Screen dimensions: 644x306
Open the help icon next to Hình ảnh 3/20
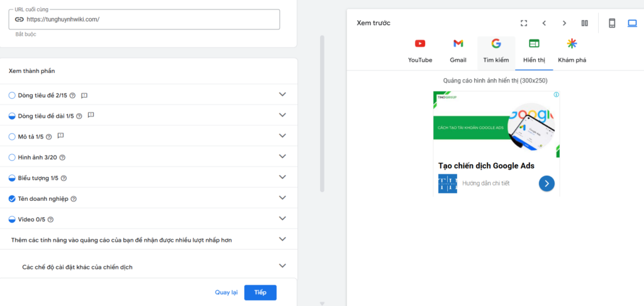point(62,157)
